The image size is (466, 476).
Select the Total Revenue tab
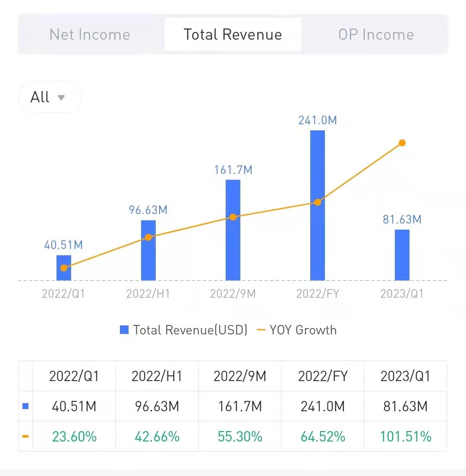click(x=233, y=34)
